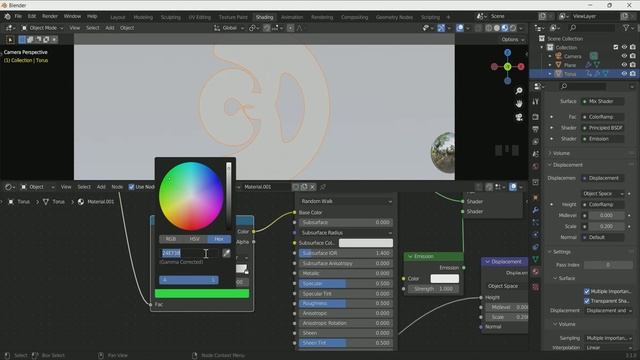Click the Z axis on the navigation gizmo
The image size is (640, 360).
tap(507, 53)
